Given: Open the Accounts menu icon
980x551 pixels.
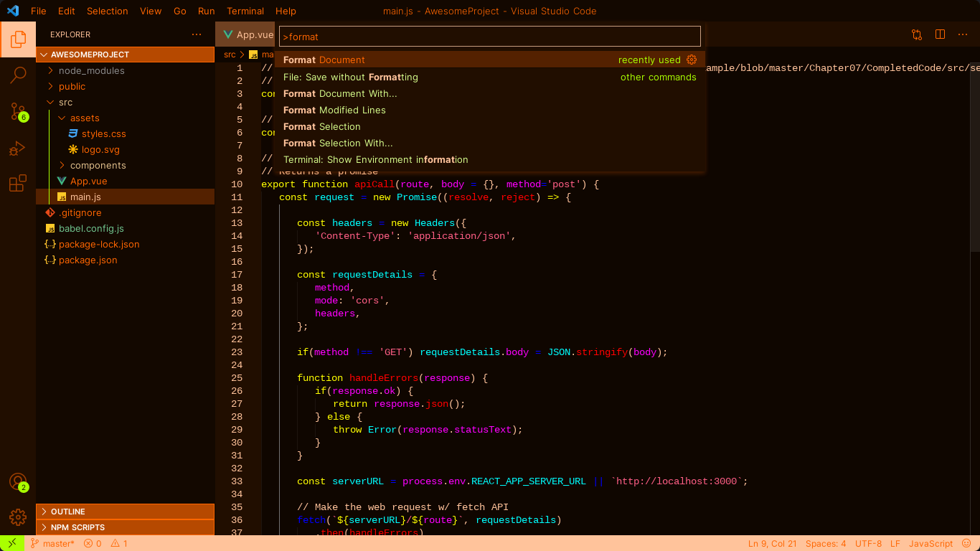Looking at the screenshot, I should (x=18, y=481).
